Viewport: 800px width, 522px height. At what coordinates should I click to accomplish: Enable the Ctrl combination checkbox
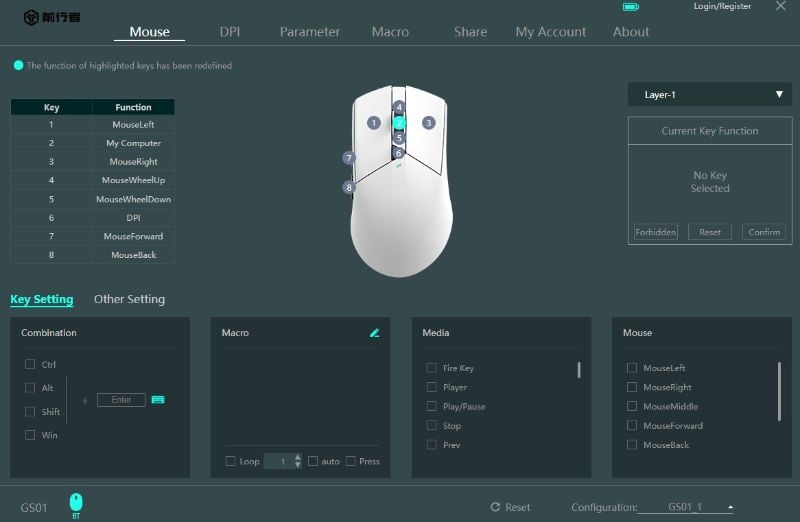click(x=30, y=365)
